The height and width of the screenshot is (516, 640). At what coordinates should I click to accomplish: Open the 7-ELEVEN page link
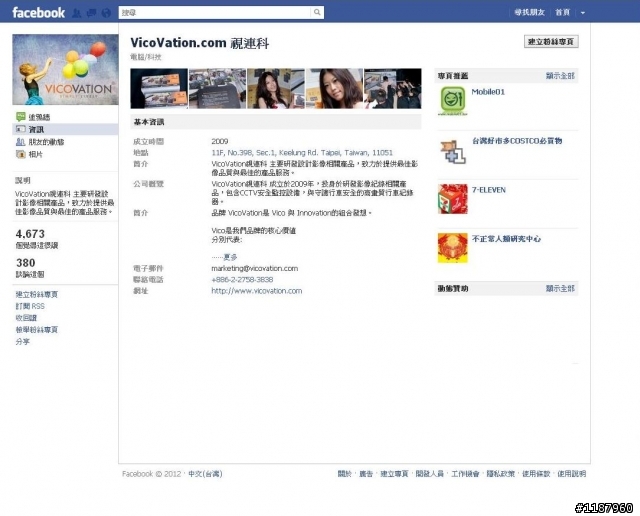pyautogui.click(x=489, y=190)
